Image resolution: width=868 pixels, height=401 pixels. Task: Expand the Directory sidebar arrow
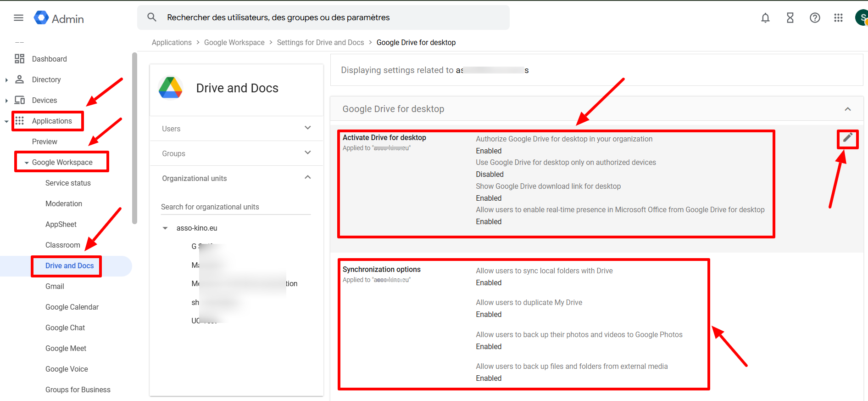tap(6, 80)
